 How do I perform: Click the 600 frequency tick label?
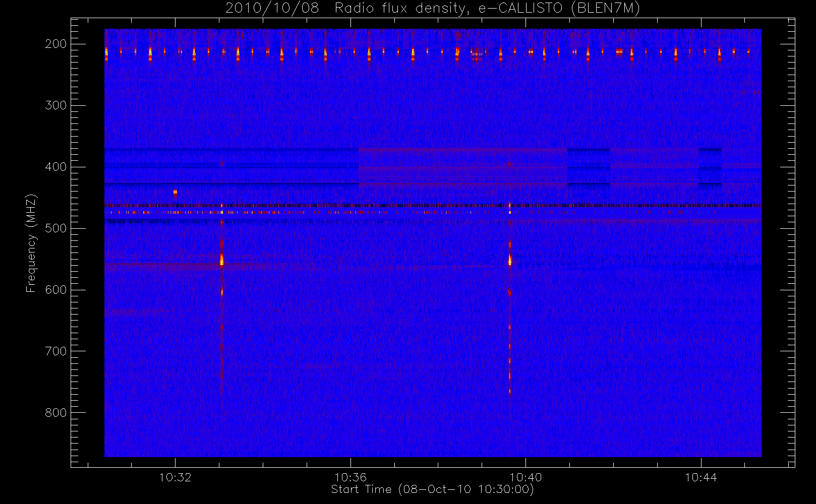tap(56, 290)
